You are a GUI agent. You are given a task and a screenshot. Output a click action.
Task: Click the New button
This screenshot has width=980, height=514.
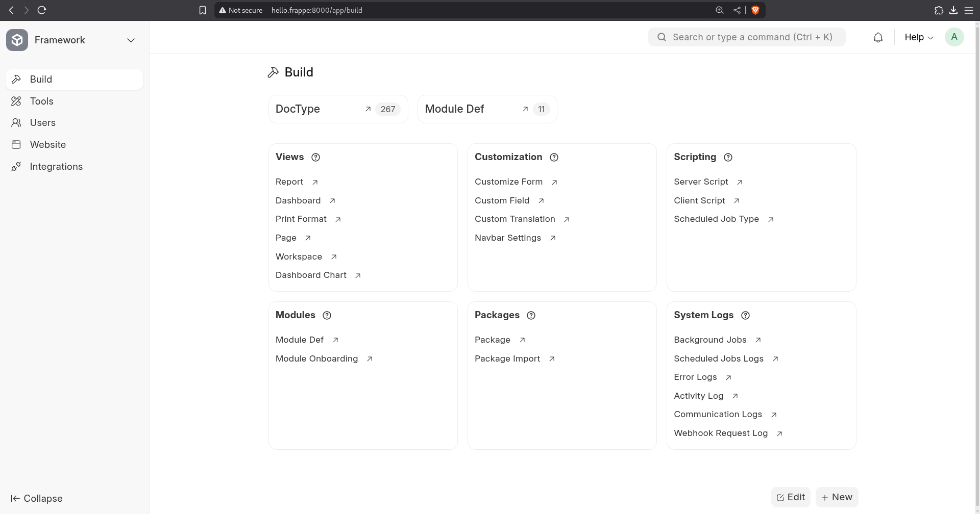837,497
